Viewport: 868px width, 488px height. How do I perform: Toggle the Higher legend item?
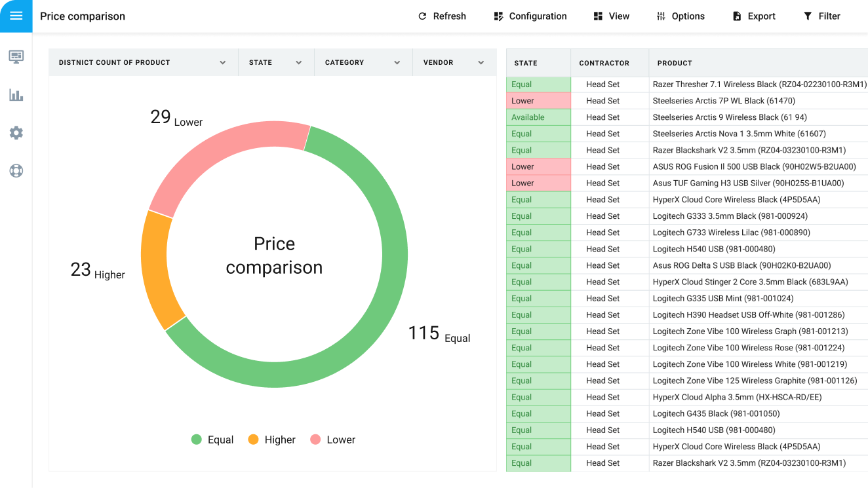pos(271,440)
